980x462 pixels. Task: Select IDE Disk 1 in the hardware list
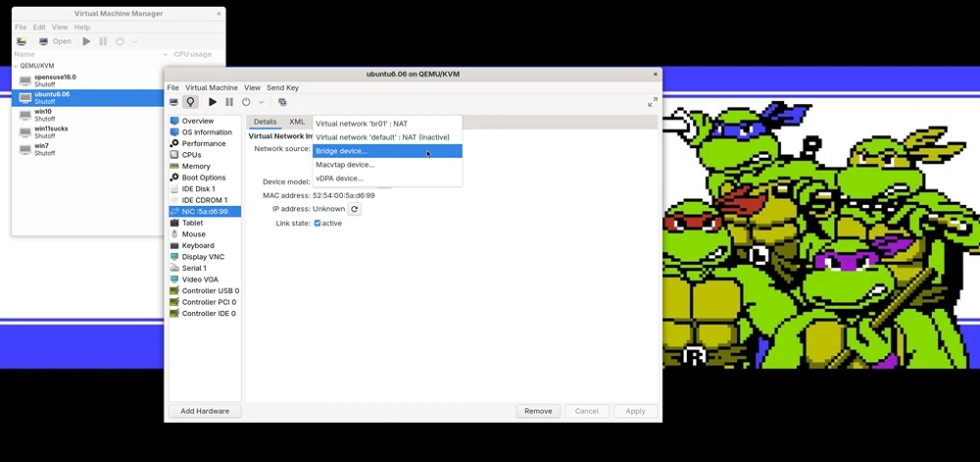205,188
